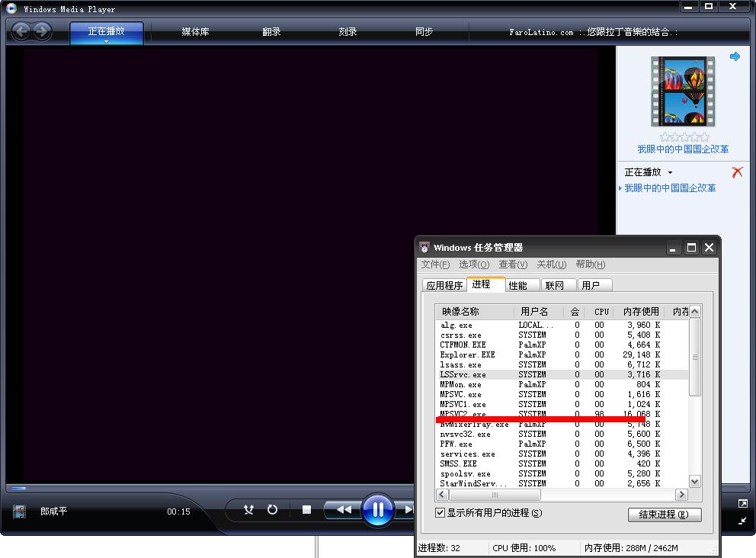Viewport: 756px width, 558px height.
Task: Open the 文件(F) menu in Task Manager
Action: (435, 265)
